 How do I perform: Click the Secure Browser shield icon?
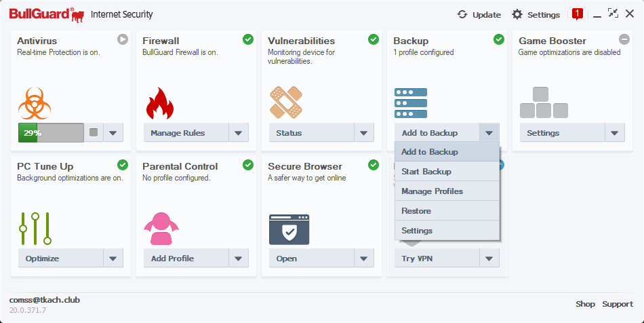click(289, 229)
